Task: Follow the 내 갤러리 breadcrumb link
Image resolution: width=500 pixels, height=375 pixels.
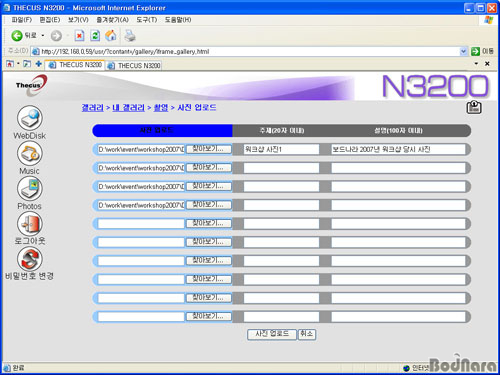Action: tap(128, 107)
